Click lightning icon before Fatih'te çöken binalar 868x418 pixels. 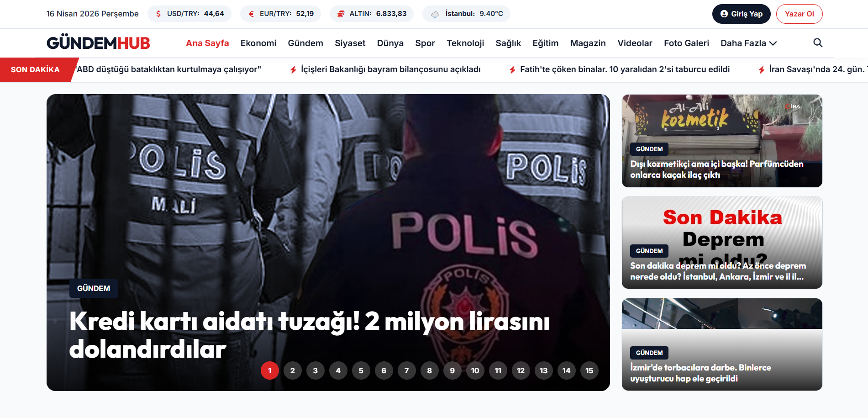pos(512,70)
